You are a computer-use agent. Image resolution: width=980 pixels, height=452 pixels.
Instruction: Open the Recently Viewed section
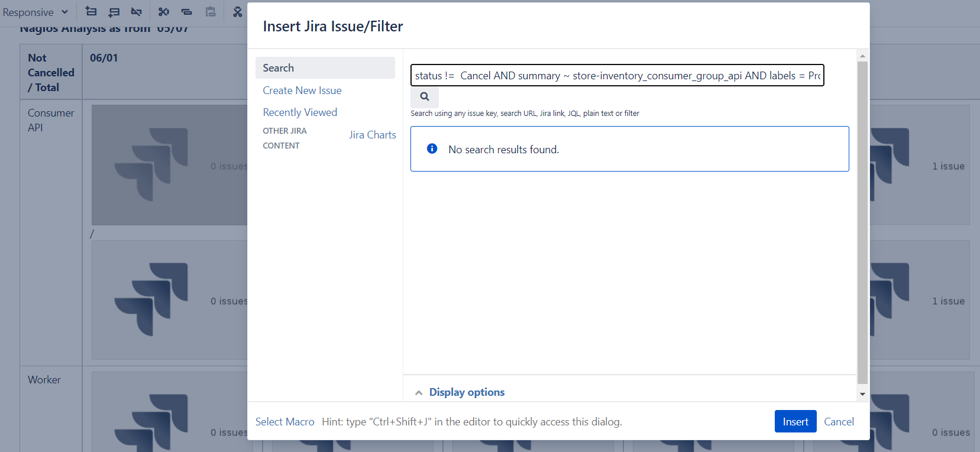click(x=300, y=112)
